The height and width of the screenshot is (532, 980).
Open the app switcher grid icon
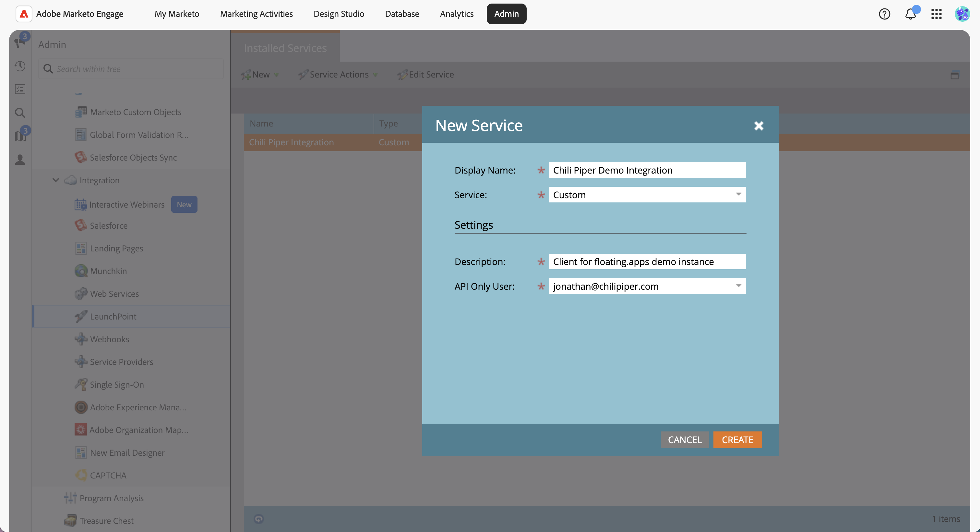936,14
